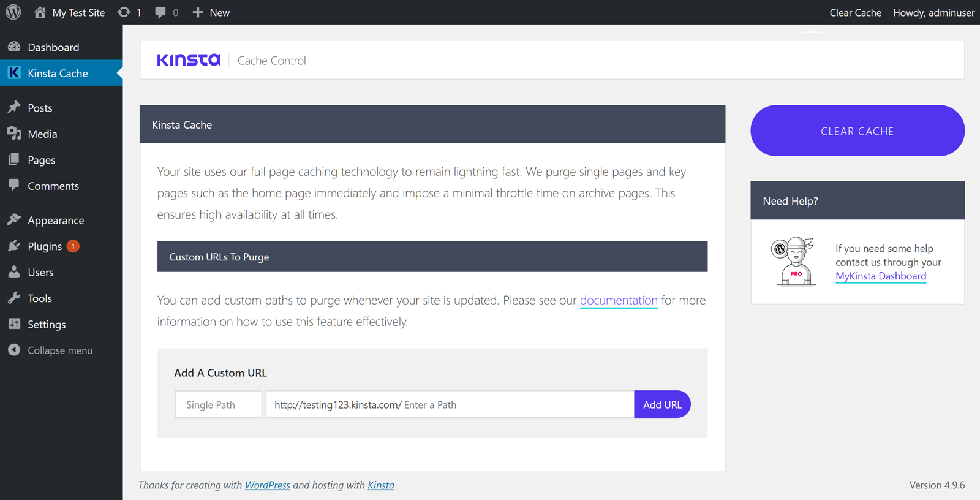
Task: Click the Need Help? panel header
Action: (x=858, y=200)
